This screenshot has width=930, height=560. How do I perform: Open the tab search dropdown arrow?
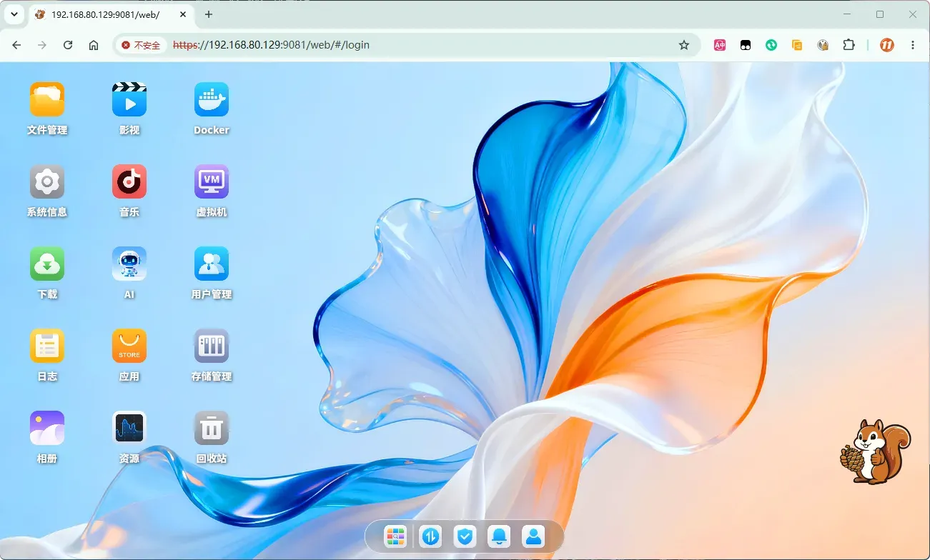(x=14, y=14)
